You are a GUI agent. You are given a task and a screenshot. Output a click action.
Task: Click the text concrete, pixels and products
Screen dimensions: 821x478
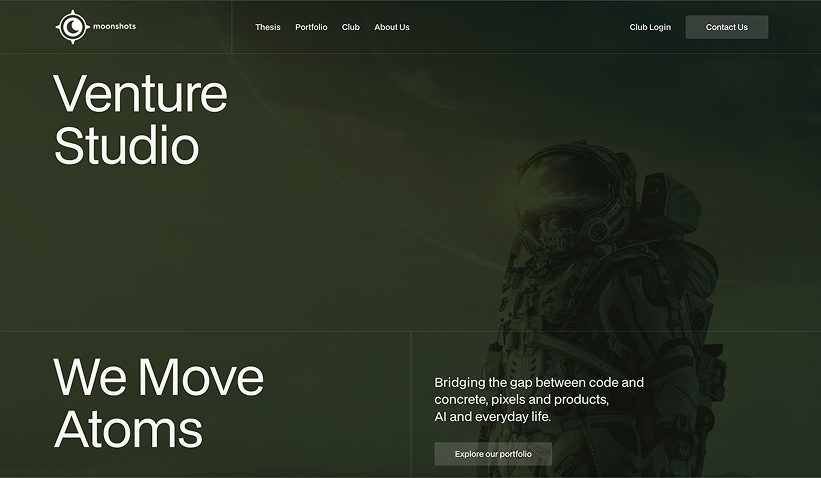point(522,399)
